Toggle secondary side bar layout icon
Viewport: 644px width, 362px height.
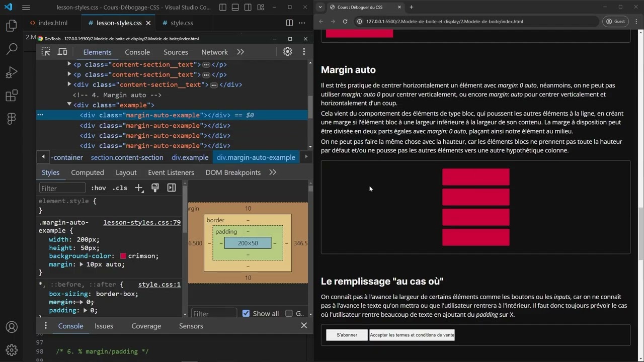(x=248, y=8)
